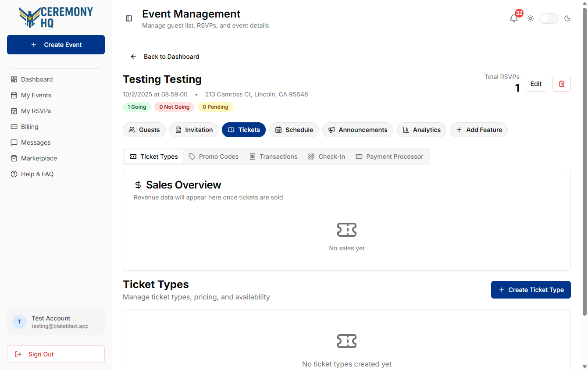
Task: Click the moon dark-mode icon
Action: point(567,18)
